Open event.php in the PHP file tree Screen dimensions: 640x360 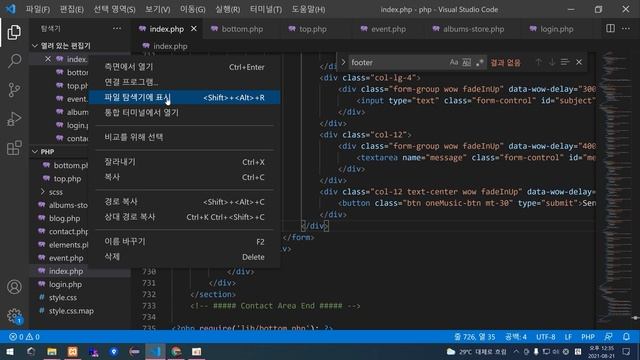coord(66,258)
